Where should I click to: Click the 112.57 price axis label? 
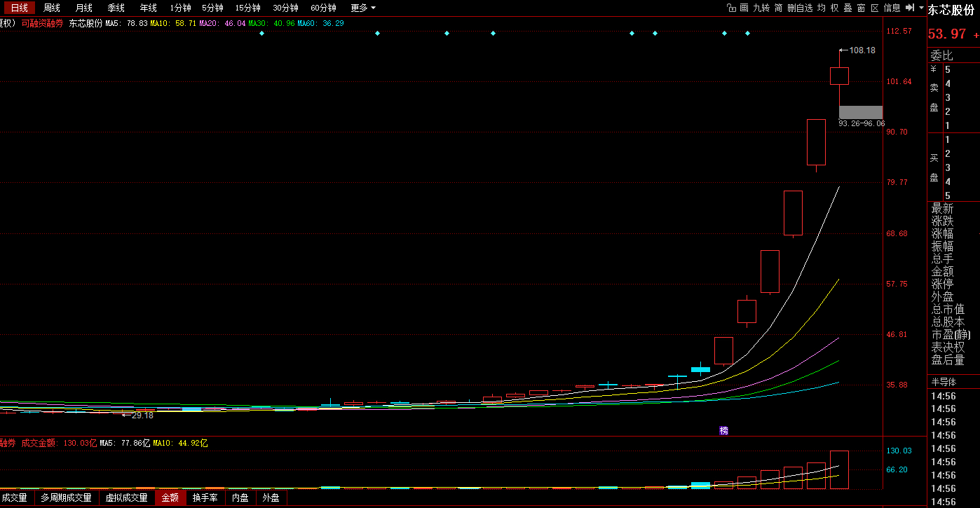click(899, 31)
